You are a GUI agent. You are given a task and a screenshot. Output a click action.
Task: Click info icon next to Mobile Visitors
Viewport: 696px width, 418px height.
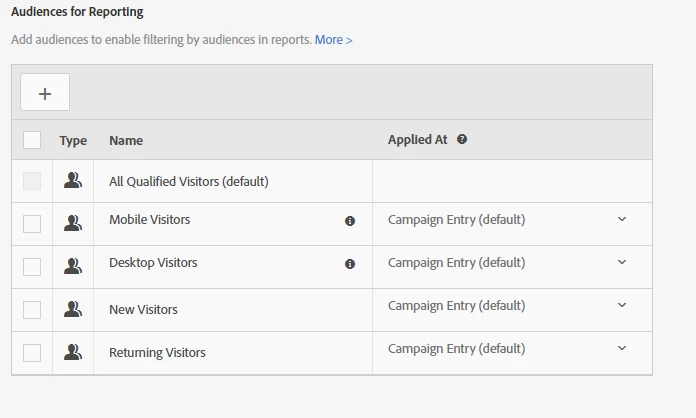click(x=350, y=221)
